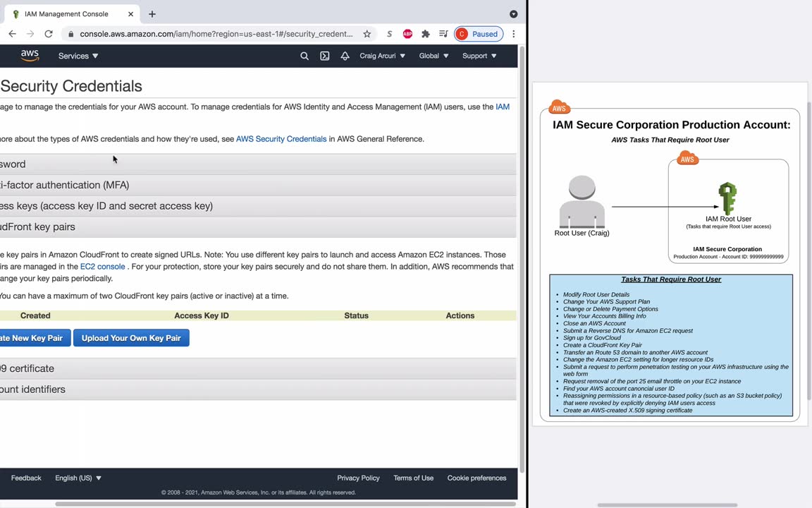The height and width of the screenshot is (508, 812).
Task: Open the Extensions puzzle piece icon
Action: (x=426, y=34)
